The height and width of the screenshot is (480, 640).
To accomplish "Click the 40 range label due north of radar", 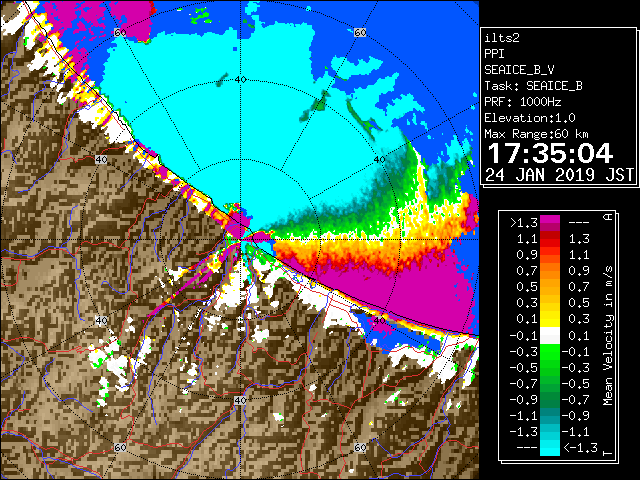I will point(240,80).
